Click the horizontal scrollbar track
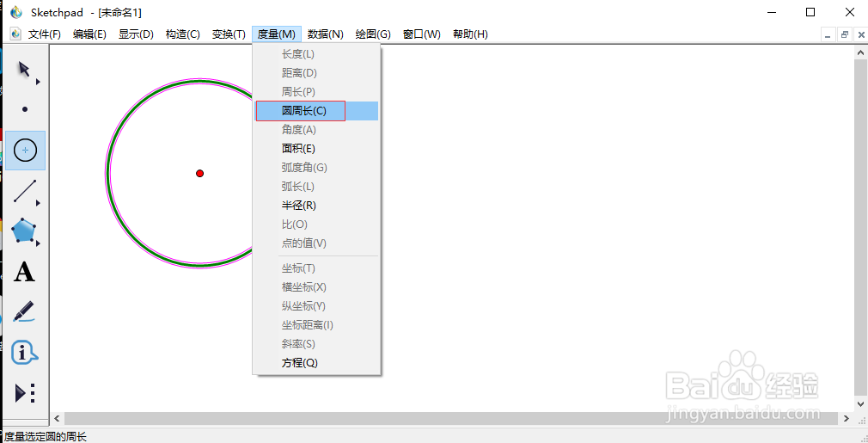Viewport: 868px width, 443px height. click(x=453, y=418)
